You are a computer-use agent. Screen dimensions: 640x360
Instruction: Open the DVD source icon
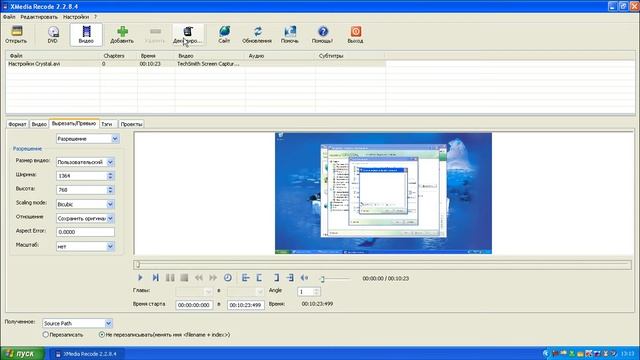(x=53, y=35)
